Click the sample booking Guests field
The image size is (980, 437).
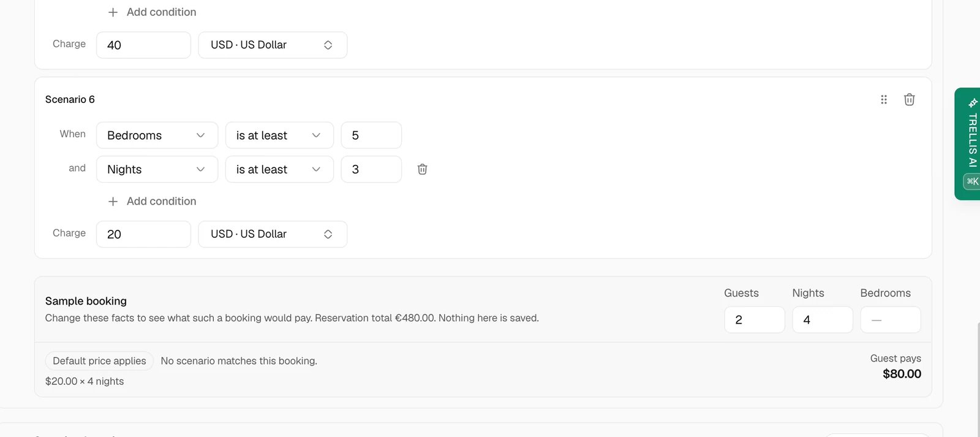click(x=755, y=320)
